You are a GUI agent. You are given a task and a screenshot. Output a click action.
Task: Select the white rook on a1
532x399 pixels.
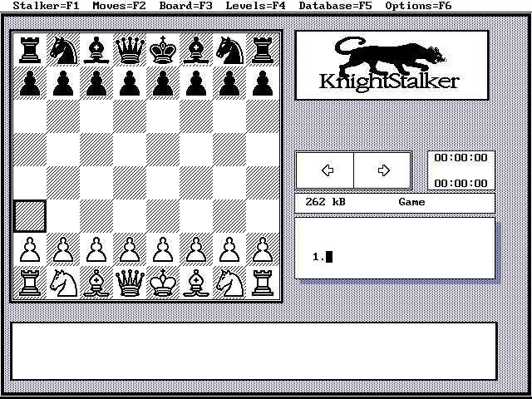(30, 283)
